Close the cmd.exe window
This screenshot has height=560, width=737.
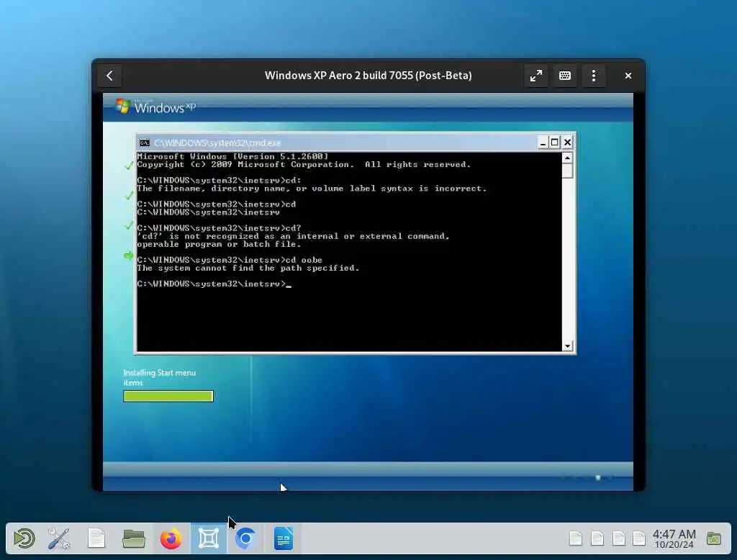coord(567,142)
